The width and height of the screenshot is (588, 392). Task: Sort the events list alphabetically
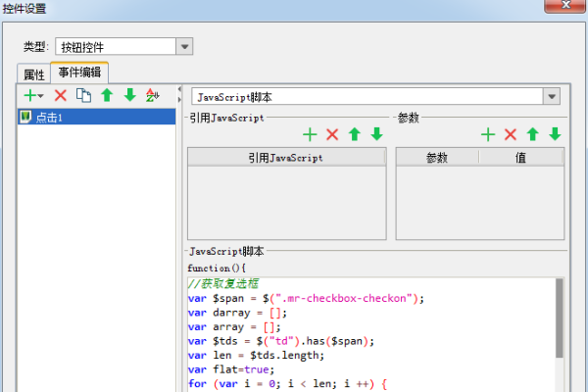click(152, 95)
